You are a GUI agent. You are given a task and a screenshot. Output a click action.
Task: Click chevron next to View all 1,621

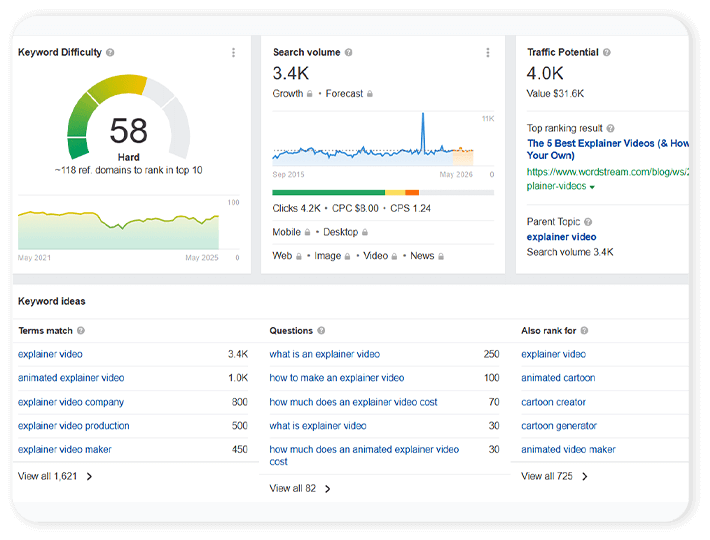pyautogui.click(x=89, y=476)
